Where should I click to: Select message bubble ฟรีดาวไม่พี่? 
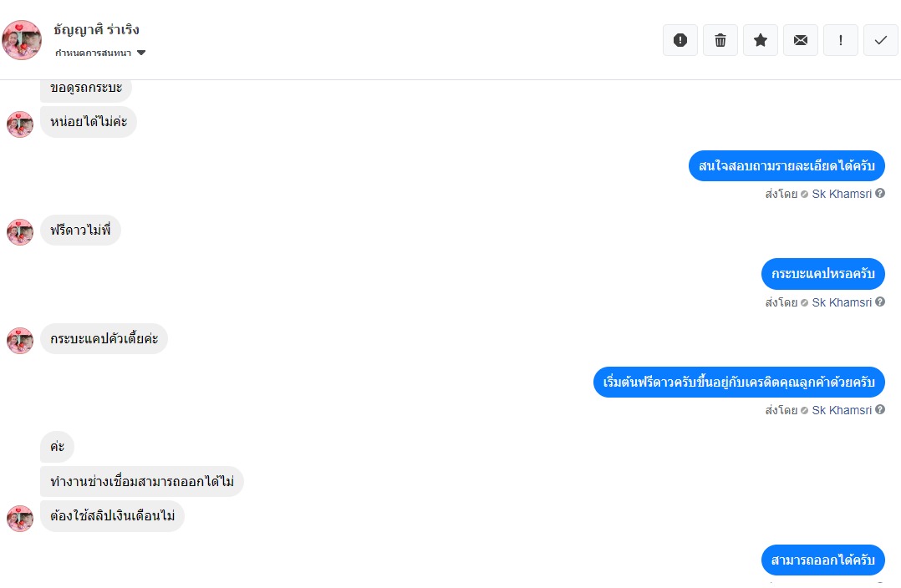coord(80,231)
